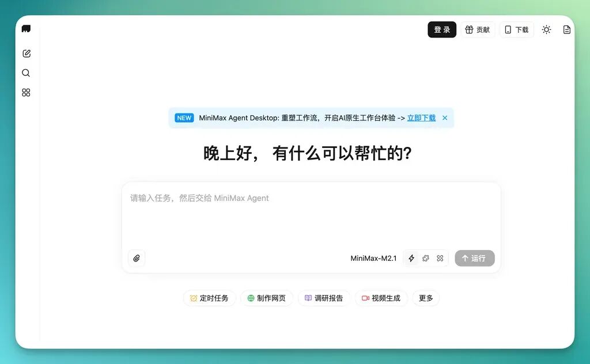Click the 运行 run button
The width and height of the screenshot is (590, 364).
[x=475, y=259]
